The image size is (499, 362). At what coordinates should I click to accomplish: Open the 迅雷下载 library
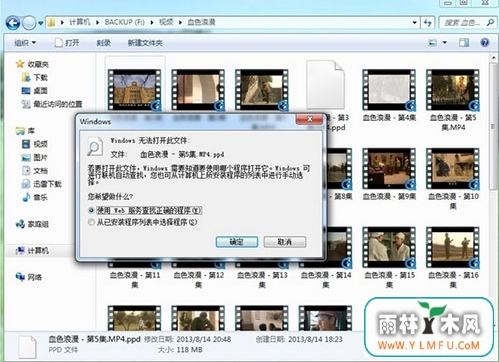[41, 184]
